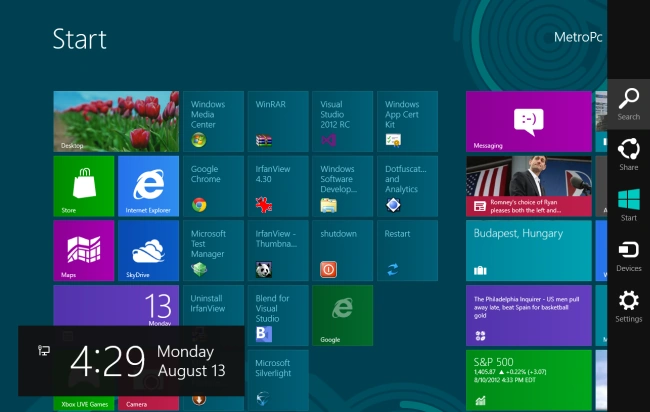Open the Messaging tile
650x412 pixels.
coord(529,121)
